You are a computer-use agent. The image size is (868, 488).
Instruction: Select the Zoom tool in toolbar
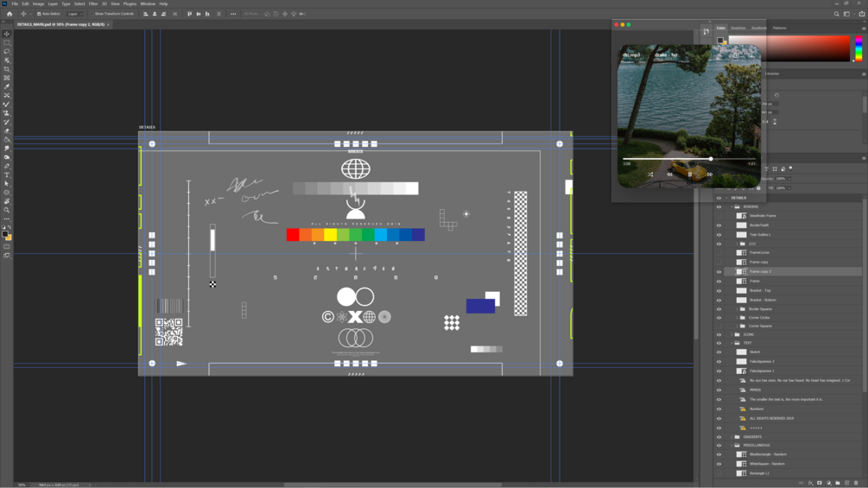tap(7, 210)
